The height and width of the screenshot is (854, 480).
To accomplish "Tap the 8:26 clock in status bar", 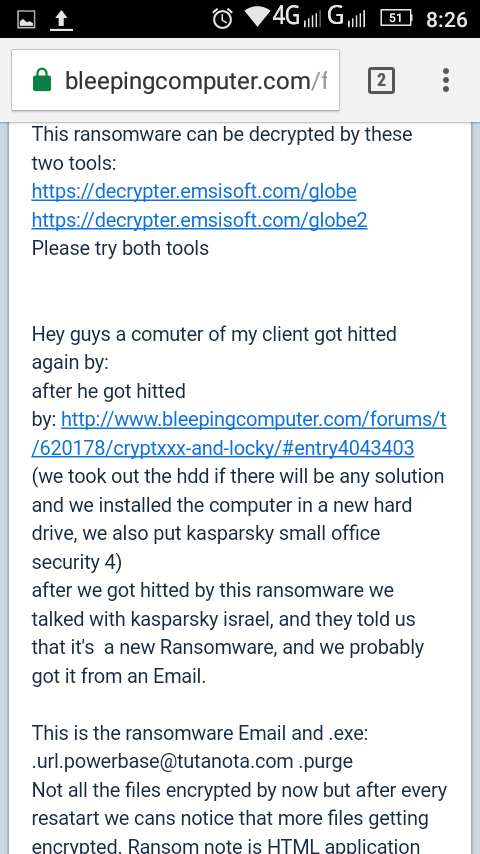I will [x=446, y=20].
